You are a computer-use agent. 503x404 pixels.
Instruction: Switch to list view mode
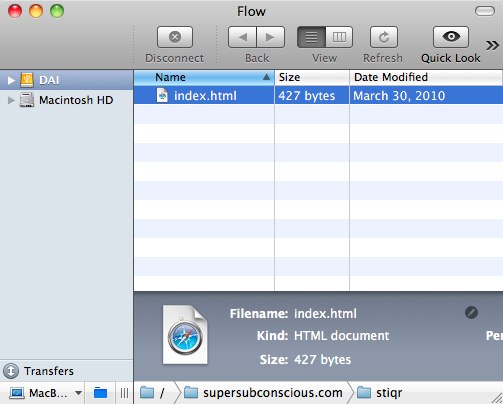click(x=311, y=37)
